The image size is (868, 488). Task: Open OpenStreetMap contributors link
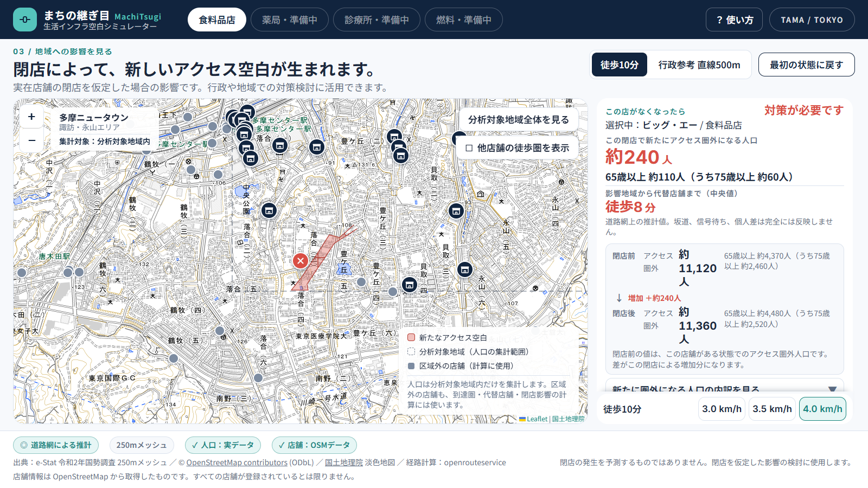tap(237, 463)
